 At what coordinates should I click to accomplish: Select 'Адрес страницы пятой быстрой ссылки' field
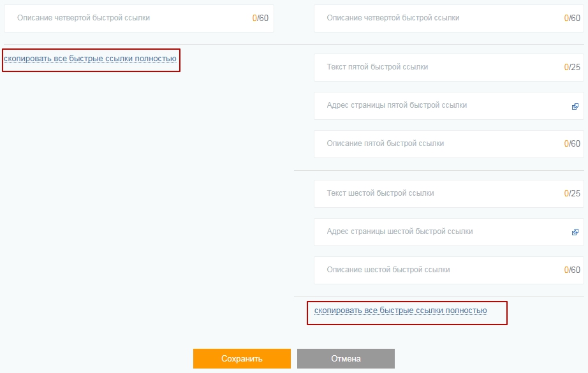434,106
